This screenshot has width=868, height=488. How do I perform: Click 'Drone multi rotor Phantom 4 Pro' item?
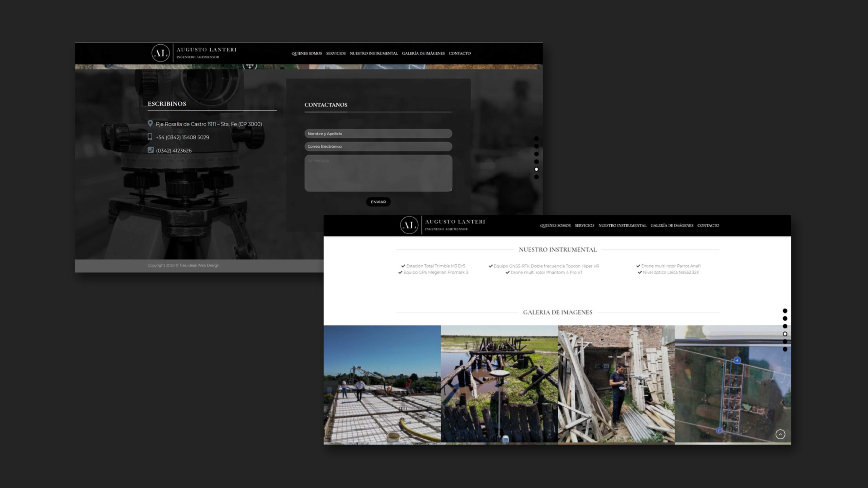pyautogui.click(x=544, y=272)
